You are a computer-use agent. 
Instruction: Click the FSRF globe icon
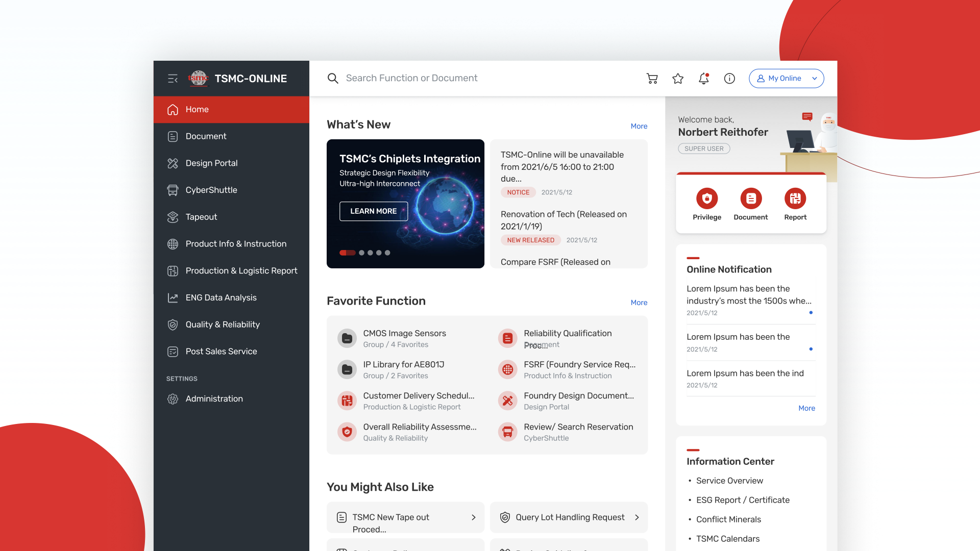click(507, 369)
